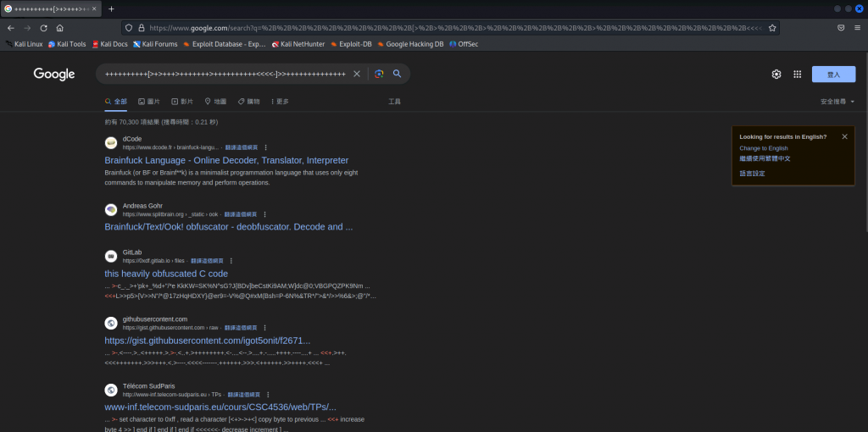Switch to 地圖 (Maps) tab
868x432 pixels.
coord(215,102)
